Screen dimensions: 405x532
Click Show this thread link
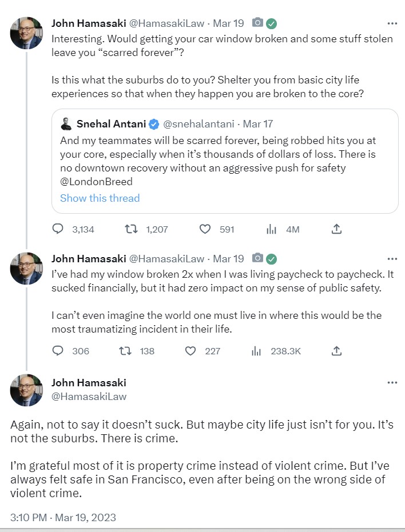(100, 198)
